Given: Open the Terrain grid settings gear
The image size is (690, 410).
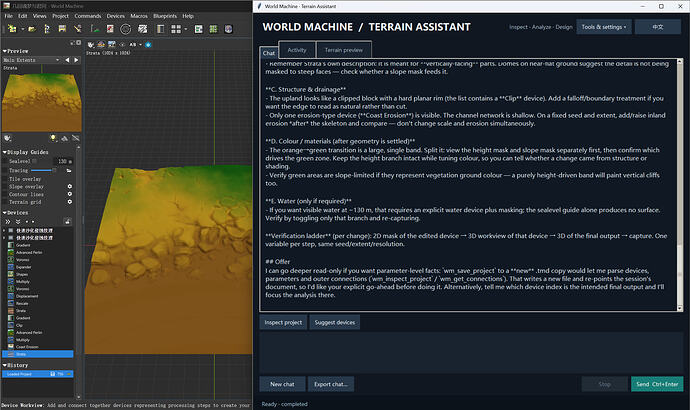Looking at the screenshot, I should pyautogui.click(x=70, y=201).
